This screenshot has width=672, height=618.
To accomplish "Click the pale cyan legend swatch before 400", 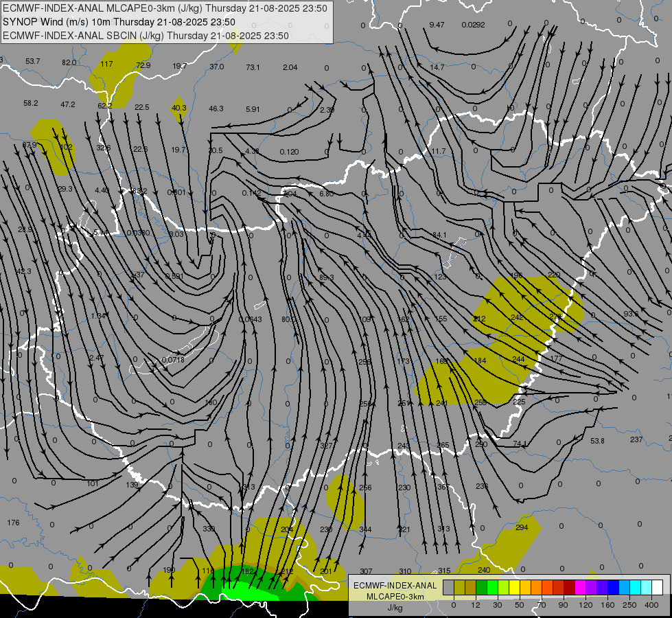I will point(647,587).
